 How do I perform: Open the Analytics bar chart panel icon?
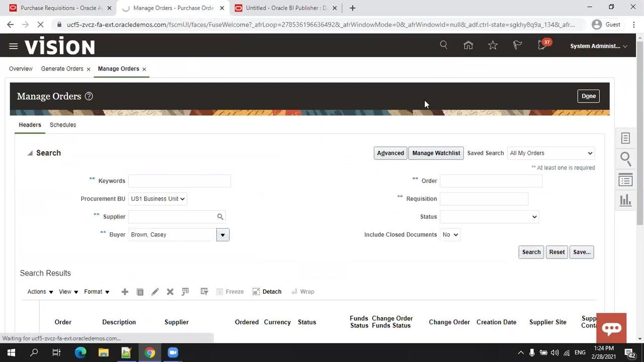[x=625, y=200]
